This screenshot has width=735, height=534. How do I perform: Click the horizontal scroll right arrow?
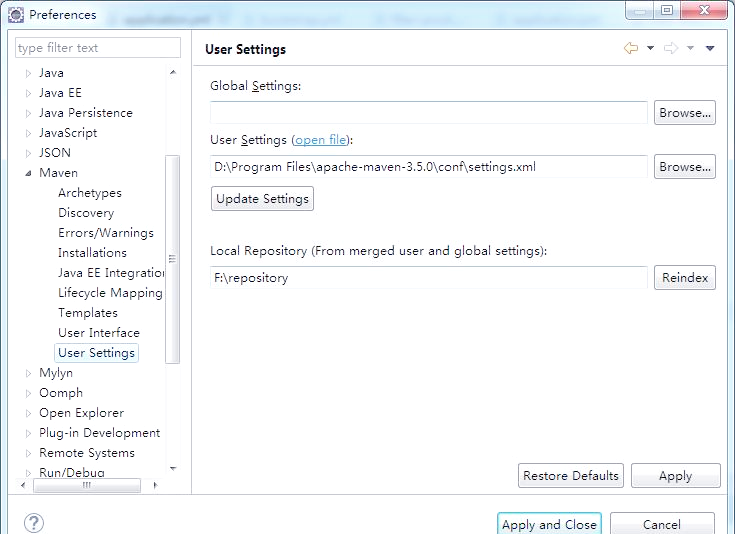(156, 485)
